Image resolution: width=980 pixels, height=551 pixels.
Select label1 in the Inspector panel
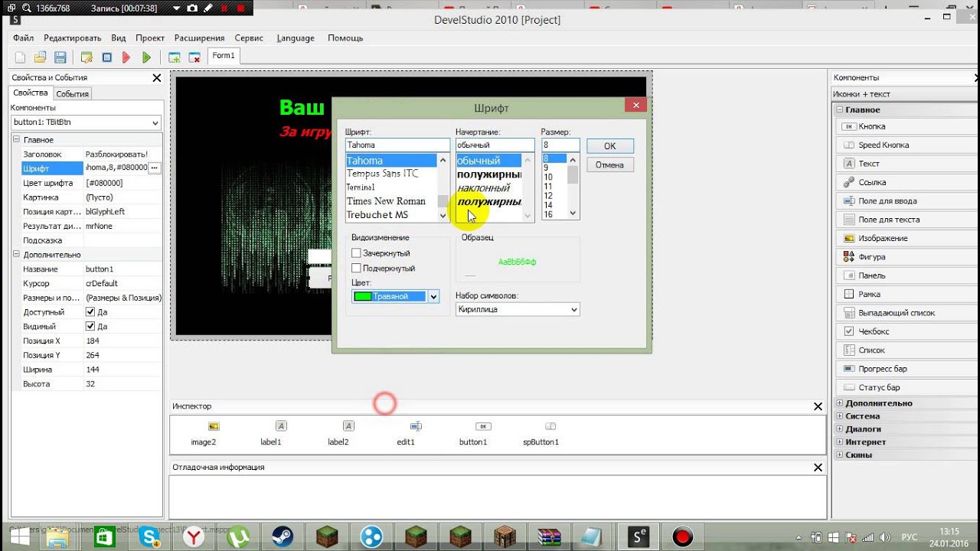pyautogui.click(x=271, y=433)
